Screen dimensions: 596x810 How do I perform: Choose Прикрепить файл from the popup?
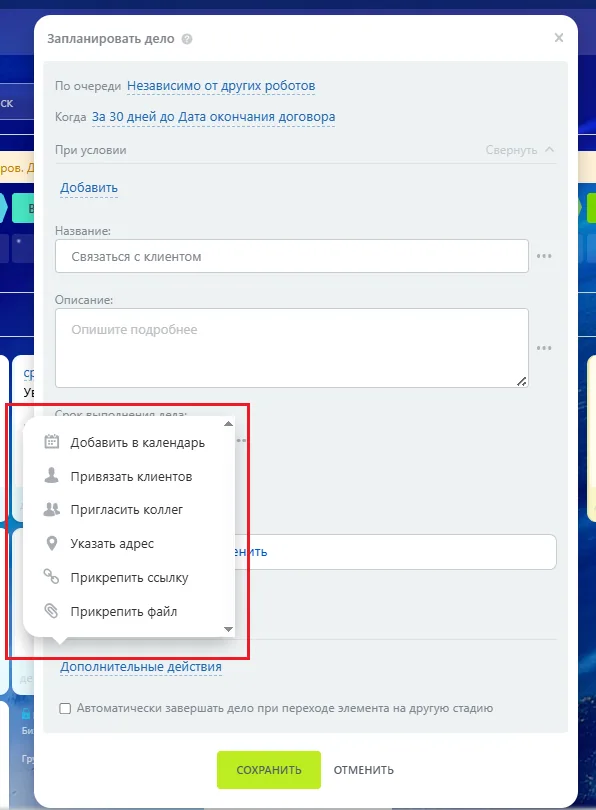coord(124,612)
